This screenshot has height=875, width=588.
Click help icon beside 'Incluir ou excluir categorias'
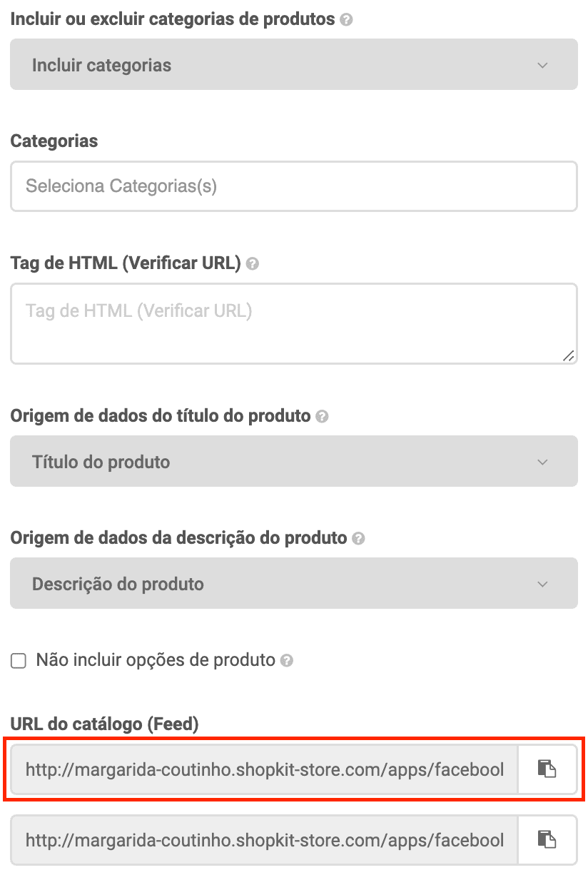pos(347,20)
